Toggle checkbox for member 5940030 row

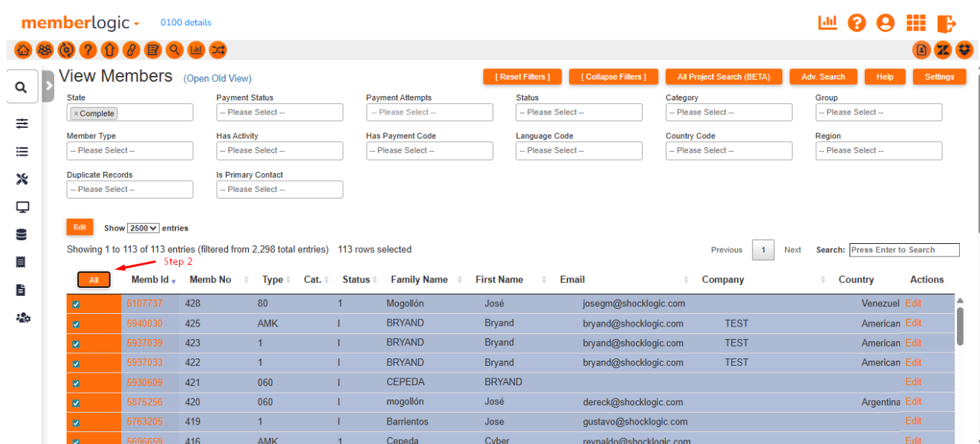pos(76,324)
